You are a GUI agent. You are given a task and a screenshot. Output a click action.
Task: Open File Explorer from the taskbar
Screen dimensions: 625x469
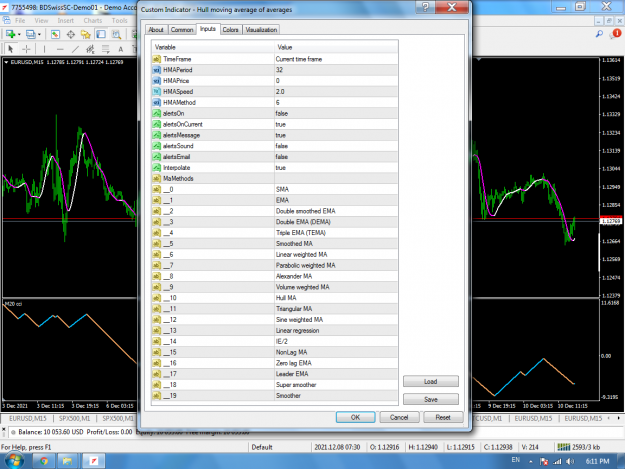tap(67, 461)
